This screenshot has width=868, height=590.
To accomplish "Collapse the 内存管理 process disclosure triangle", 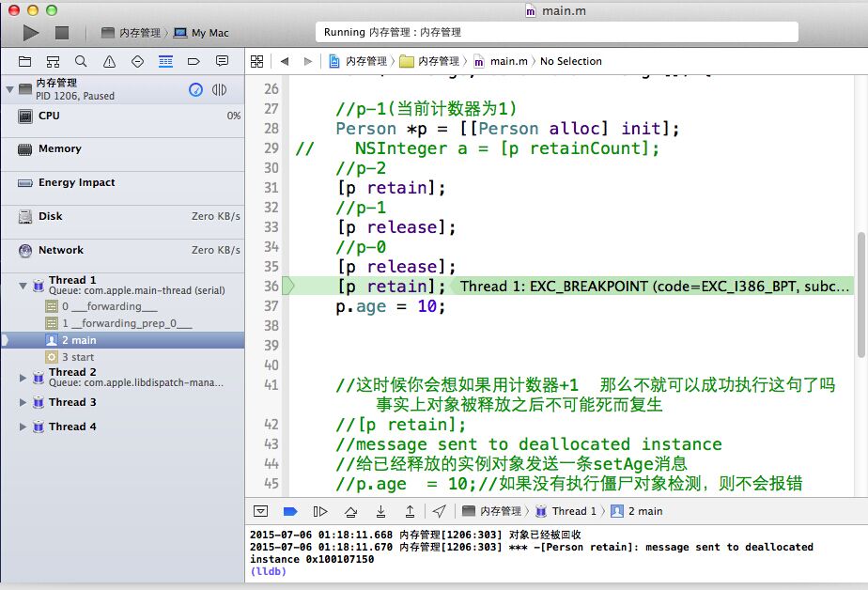I will (x=9, y=89).
